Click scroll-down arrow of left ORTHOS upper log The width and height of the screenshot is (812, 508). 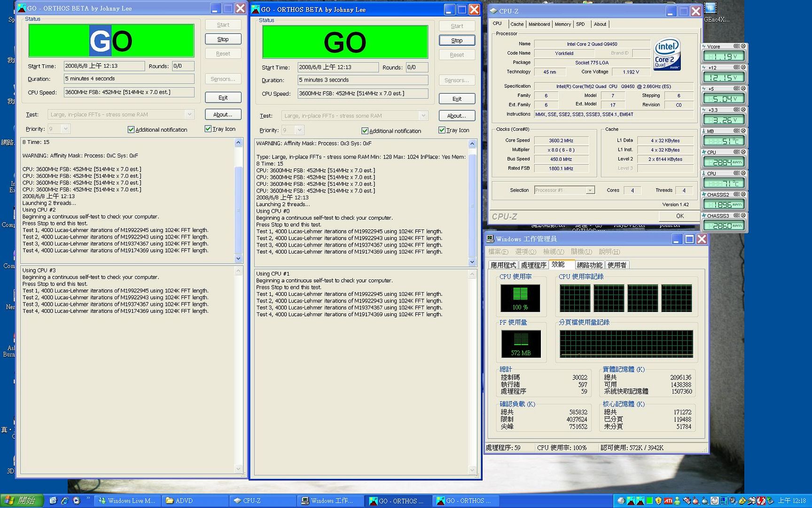pos(238,258)
